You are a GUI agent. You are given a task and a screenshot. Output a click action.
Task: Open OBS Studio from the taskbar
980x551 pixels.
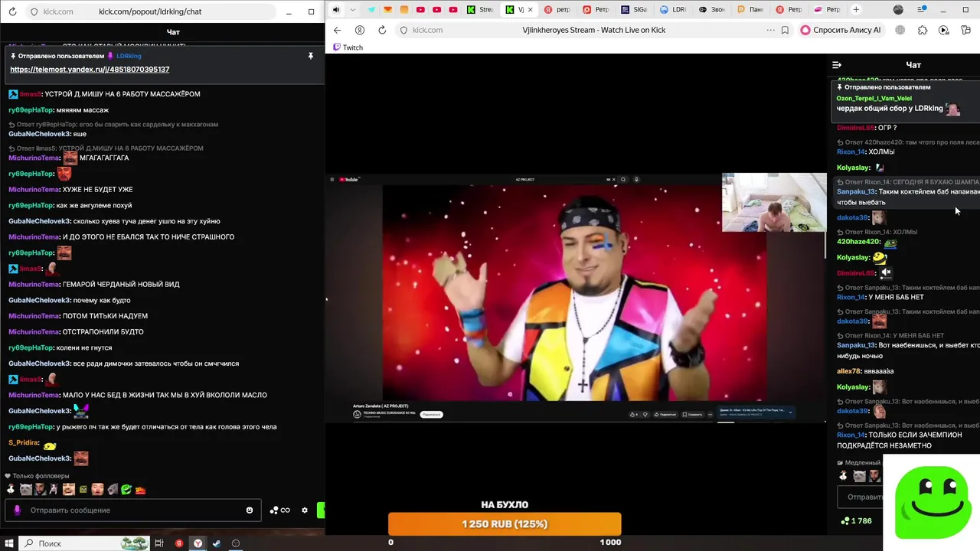(x=236, y=543)
